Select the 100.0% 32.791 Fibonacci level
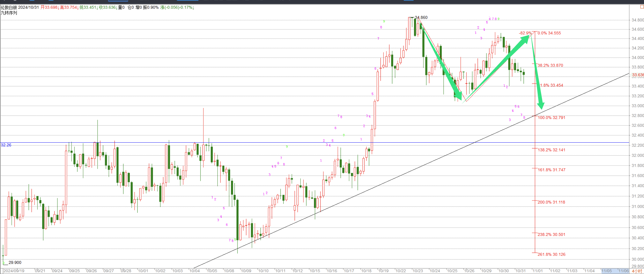The width and height of the screenshot is (644, 274). click(x=551, y=118)
